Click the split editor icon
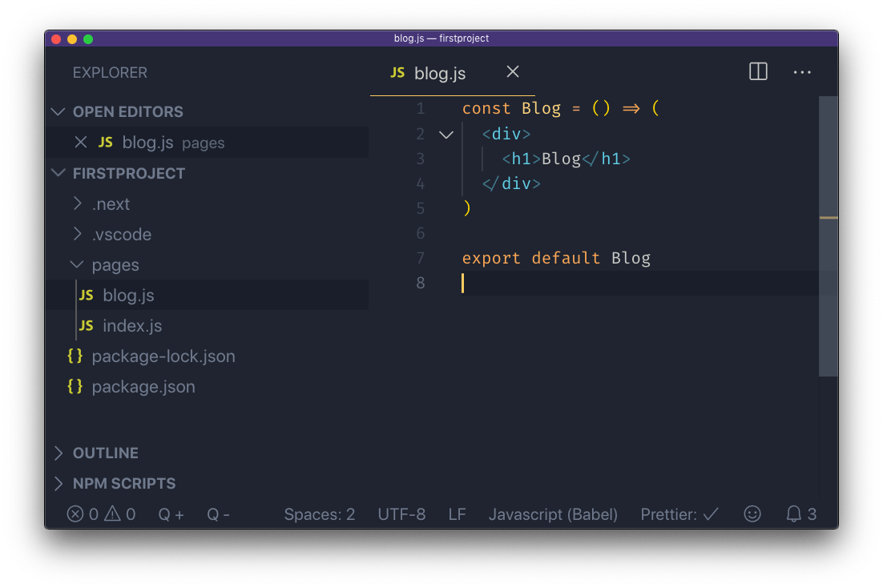This screenshot has width=883, height=588. [757, 71]
